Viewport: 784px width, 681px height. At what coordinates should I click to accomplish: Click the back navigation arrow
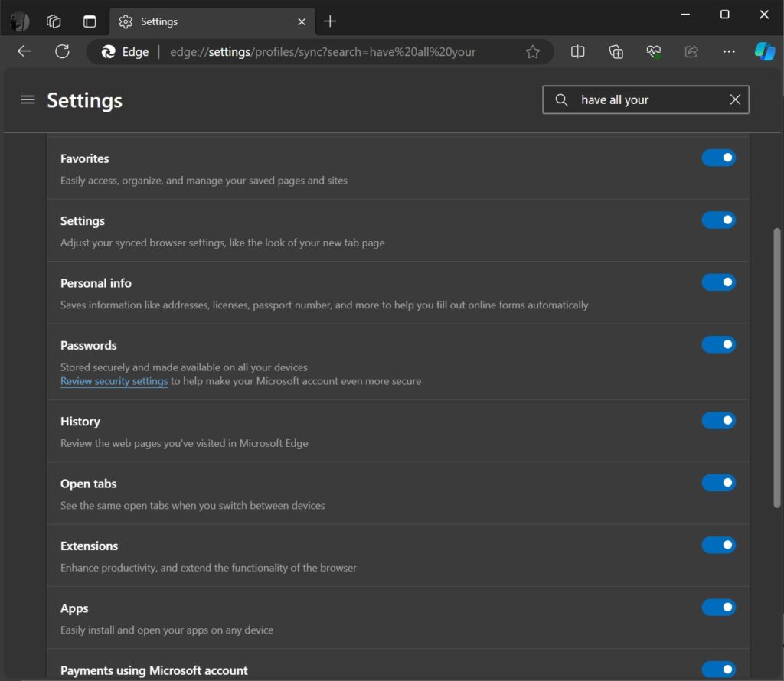click(x=24, y=51)
